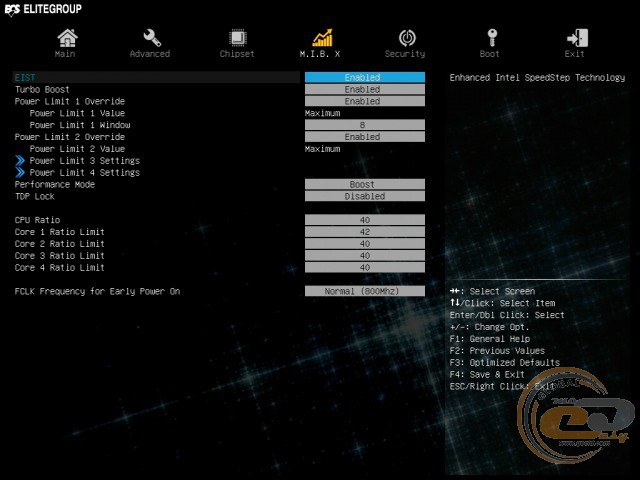Select the Core 1 Ratio Limit label
Screen dimensions: 640x480
pos(60,232)
